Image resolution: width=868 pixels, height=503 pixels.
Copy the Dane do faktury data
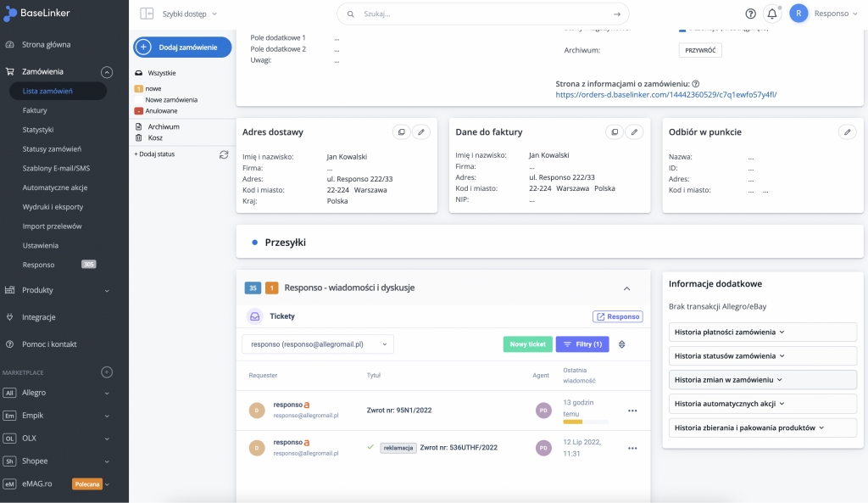click(x=615, y=132)
